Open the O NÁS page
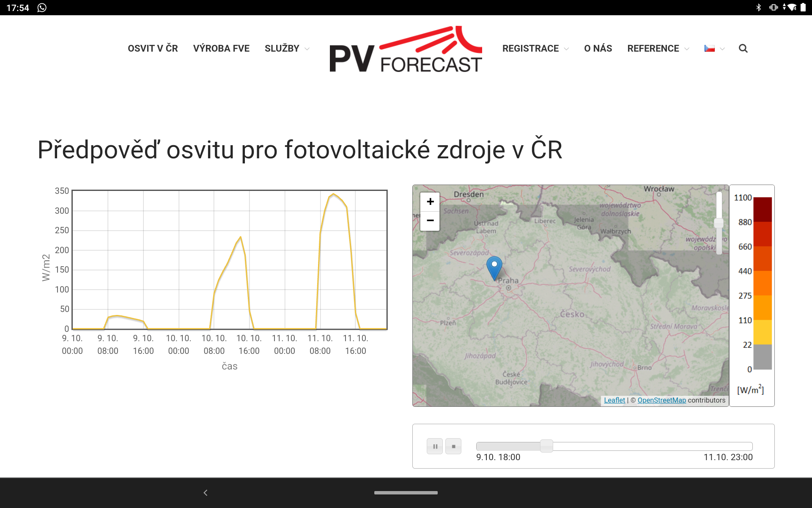Image resolution: width=812 pixels, height=508 pixels. point(598,48)
